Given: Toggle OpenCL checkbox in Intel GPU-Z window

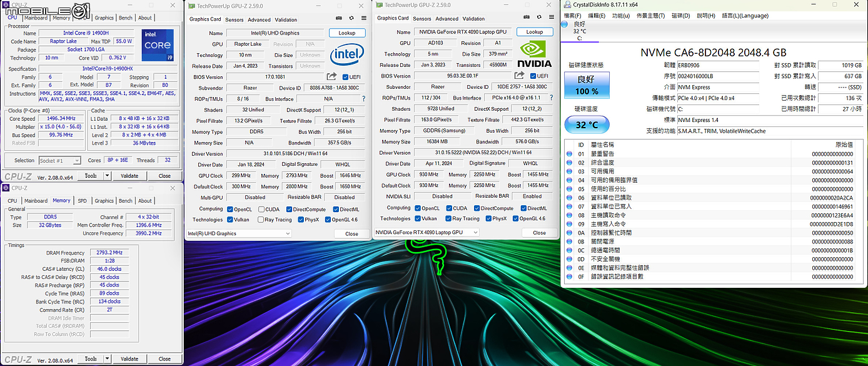Looking at the screenshot, I should [x=230, y=209].
